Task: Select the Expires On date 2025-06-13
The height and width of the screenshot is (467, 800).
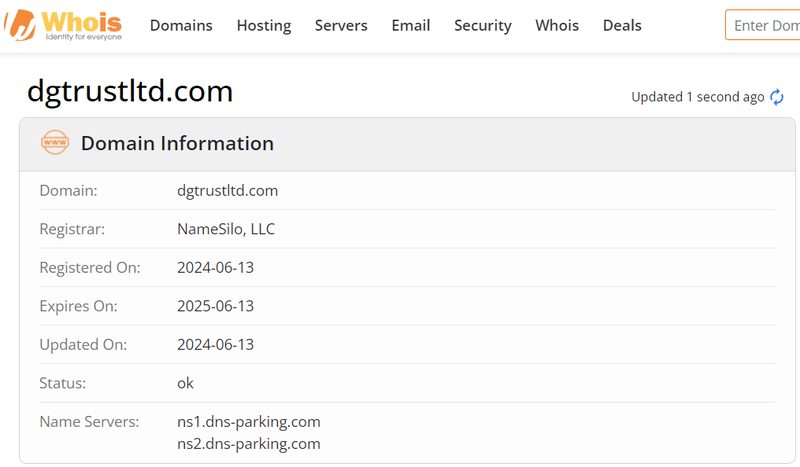Action: 215,306
